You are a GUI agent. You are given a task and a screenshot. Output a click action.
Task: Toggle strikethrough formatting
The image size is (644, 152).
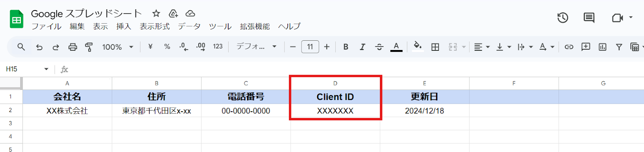[379, 47]
